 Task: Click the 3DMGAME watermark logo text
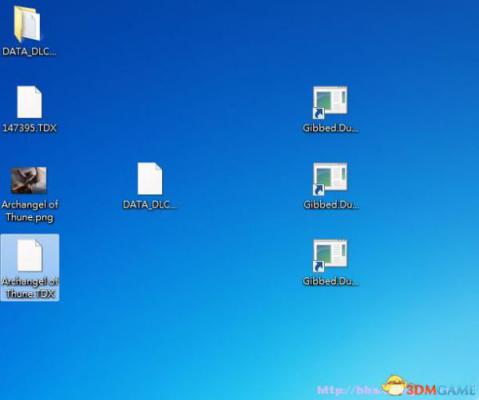440,390
